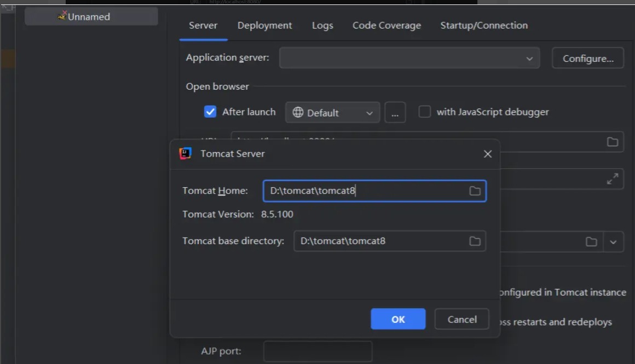This screenshot has width=635, height=364.
Task: Click folder icon in Tomcat Home field
Action: pyautogui.click(x=475, y=191)
